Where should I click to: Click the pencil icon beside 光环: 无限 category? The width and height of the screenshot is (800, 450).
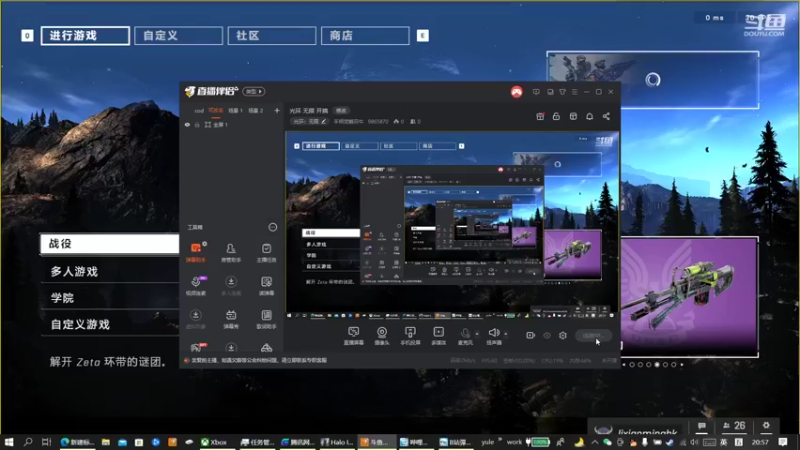coord(323,121)
